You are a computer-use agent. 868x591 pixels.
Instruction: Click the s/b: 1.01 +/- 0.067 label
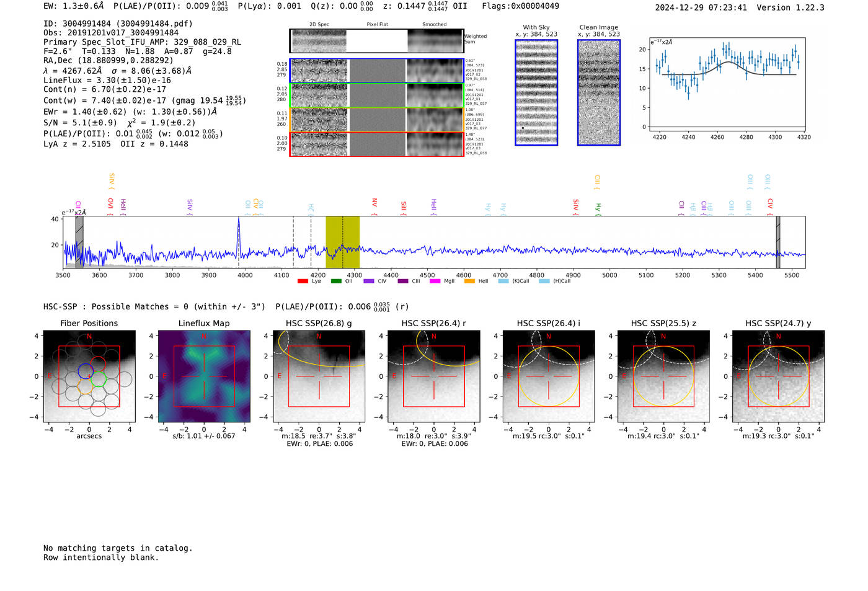tap(204, 436)
